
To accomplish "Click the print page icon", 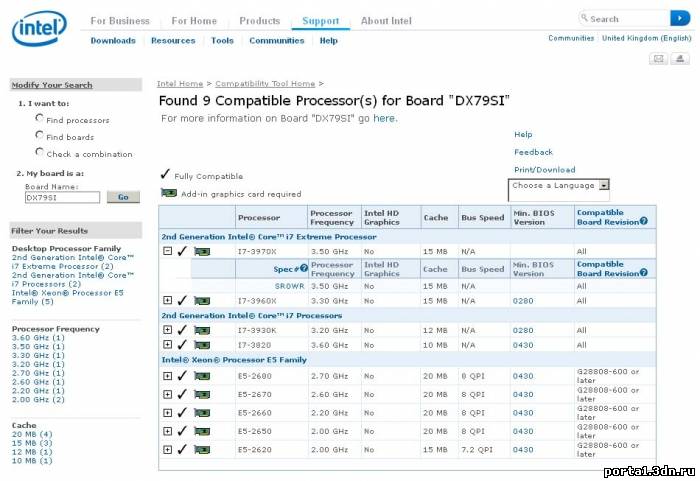I will pos(680,59).
